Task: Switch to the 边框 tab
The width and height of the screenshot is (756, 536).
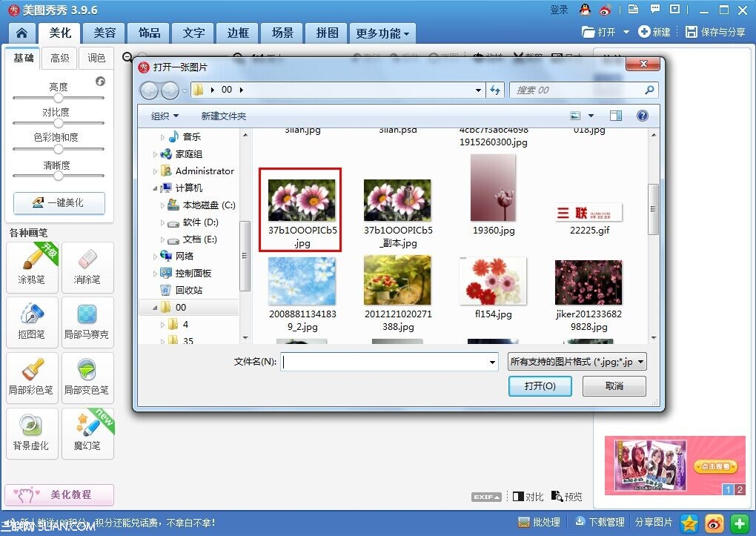Action: pos(238,33)
